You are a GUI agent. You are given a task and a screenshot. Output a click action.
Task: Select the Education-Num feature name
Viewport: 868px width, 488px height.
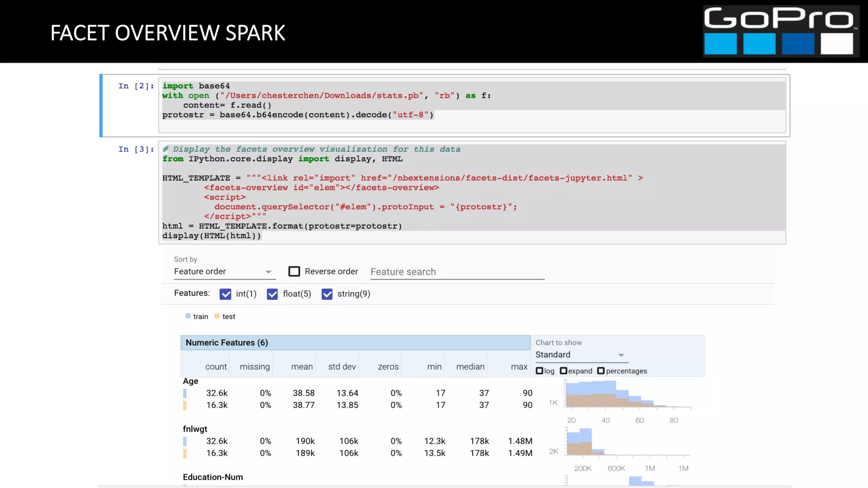[213, 477]
